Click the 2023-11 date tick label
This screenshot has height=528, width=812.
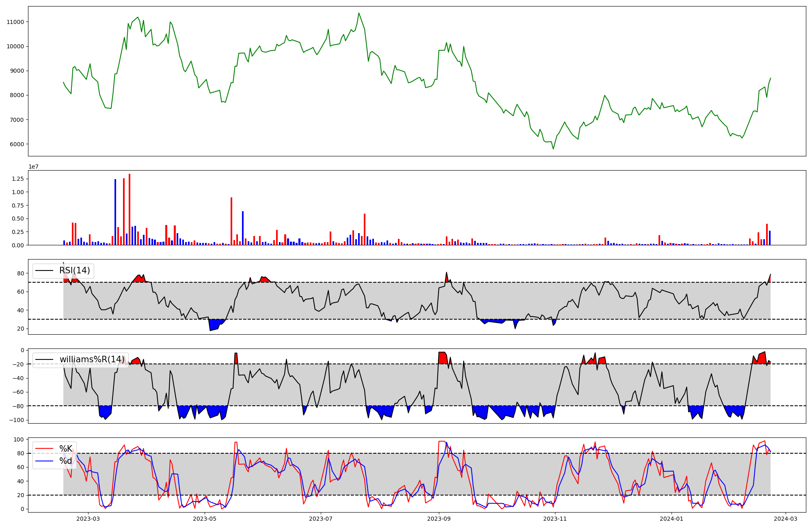(x=555, y=519)
